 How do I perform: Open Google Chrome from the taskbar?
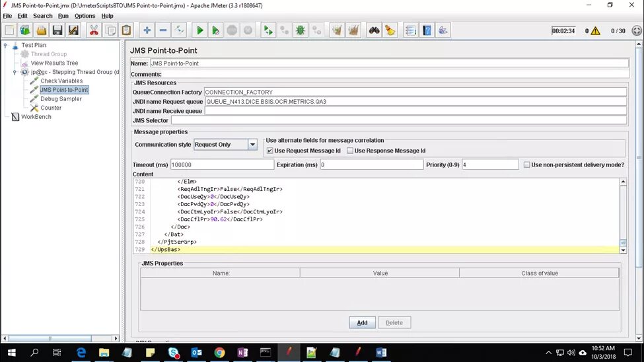click(x=219, y=353)
